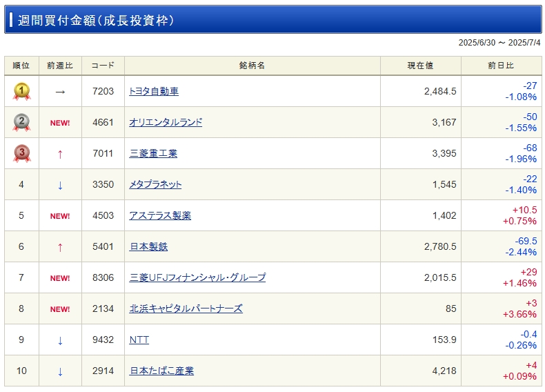Screen dimensions: 545x392
Task: Click the NEW! badge in アステラス製薬 row
Action: coord(60,216)
